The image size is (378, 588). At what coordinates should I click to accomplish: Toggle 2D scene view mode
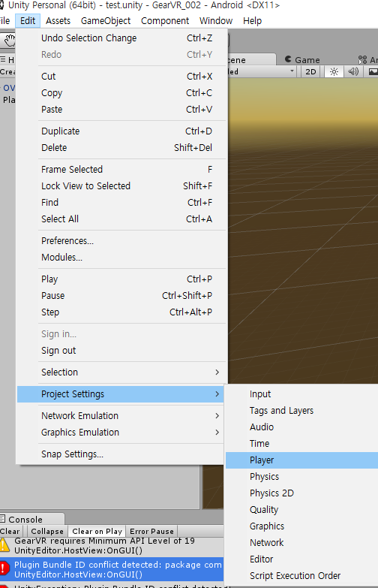pos(310,71)
